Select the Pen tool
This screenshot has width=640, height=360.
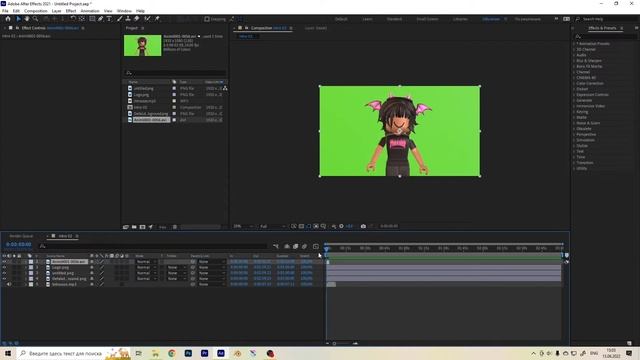coord(100,19)
